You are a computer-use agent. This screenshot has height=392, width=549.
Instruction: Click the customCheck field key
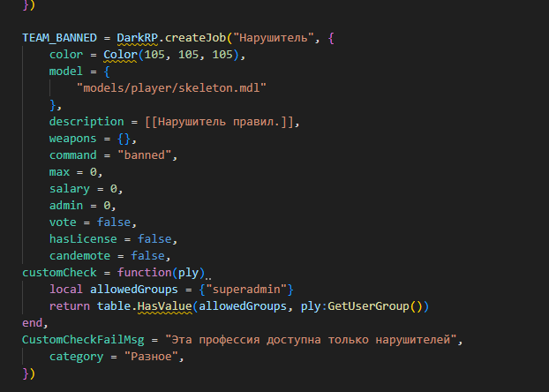(x=59, y=273)
